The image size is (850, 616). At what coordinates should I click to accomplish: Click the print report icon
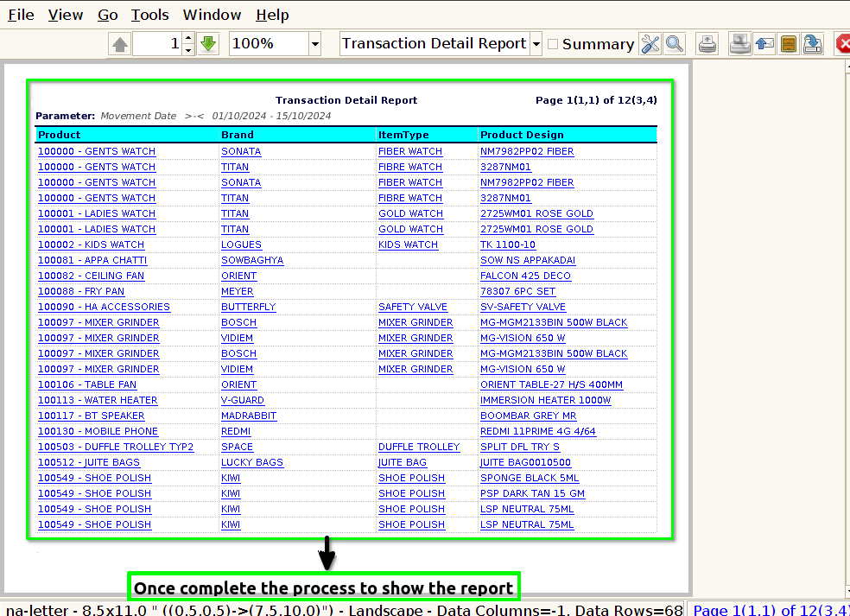(x=707, y=44)
